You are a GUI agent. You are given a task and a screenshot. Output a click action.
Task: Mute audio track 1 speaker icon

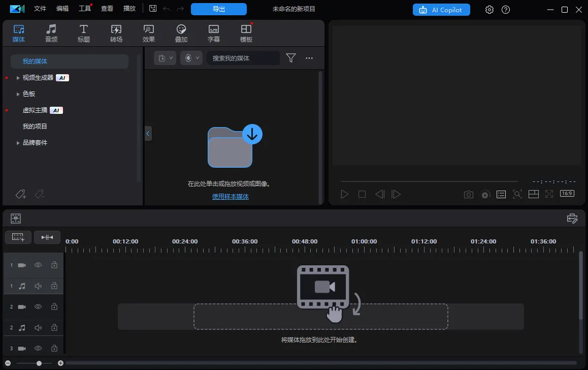(x=38, y=286)
